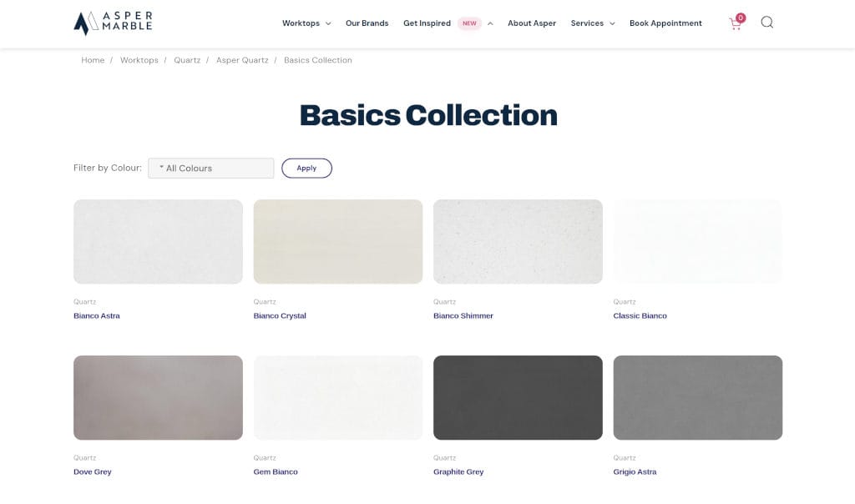Open the Graphite Grey product page
The width and height of the screenshot is (855, 504).
pyautogui.click(x=458, y=471)
